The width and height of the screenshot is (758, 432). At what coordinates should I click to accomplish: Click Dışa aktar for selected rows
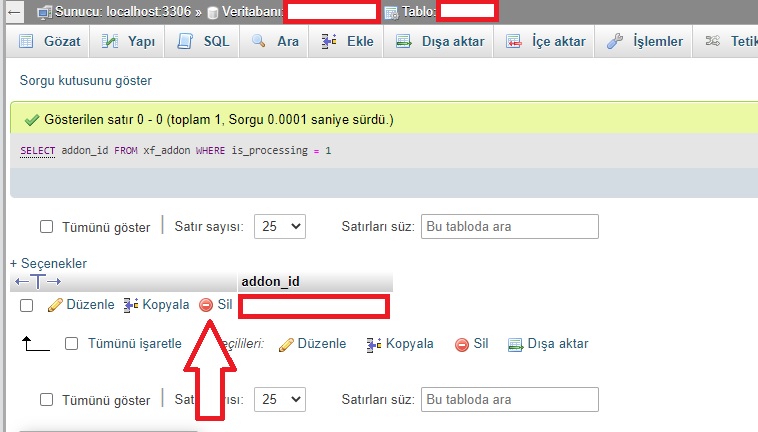548,344
